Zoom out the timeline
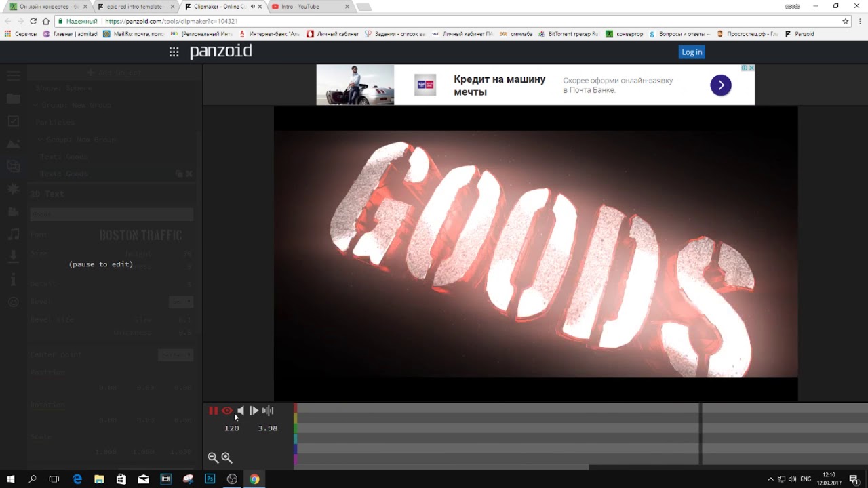Image resolution: width=868 pixels, height=488 pixels. (213, 458)
